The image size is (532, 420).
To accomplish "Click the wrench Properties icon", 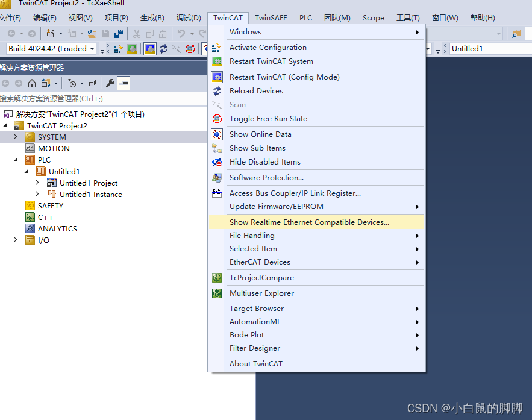I will (110, 83).
